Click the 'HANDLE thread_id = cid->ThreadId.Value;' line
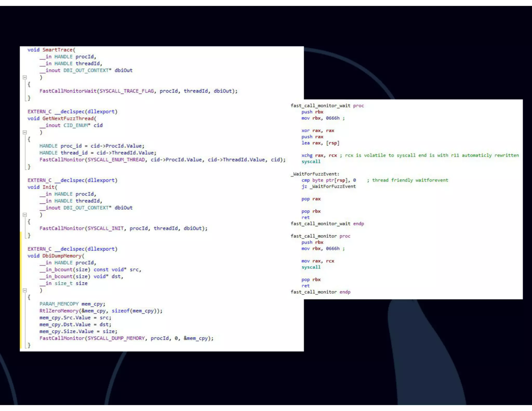Screen dimensions: 532x411 (98, 153)
